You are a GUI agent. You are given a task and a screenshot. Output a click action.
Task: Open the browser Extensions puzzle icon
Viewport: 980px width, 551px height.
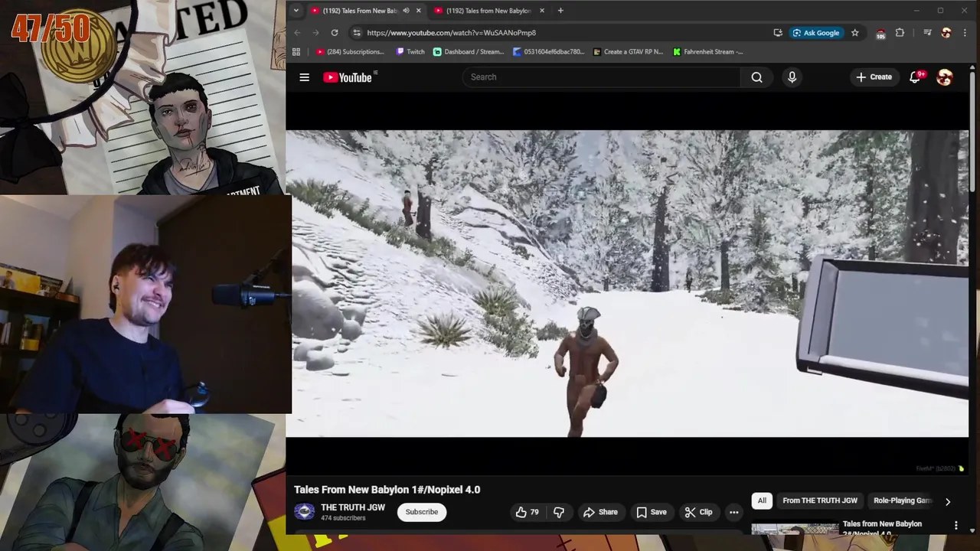pyautogui.click(x=900, y=33)
